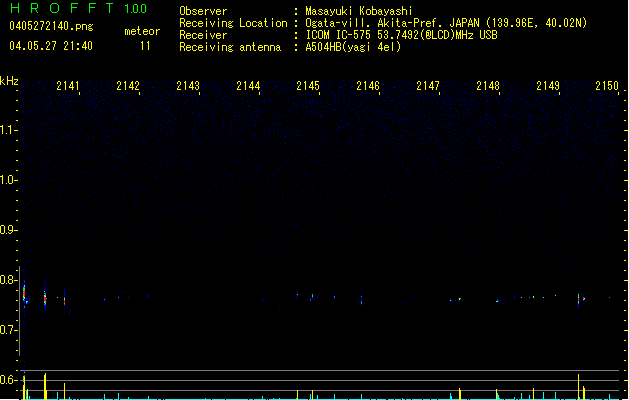
Task: Select the Ogata-vill. Akita-Pref. JAPAN location text
Action: 446,23
